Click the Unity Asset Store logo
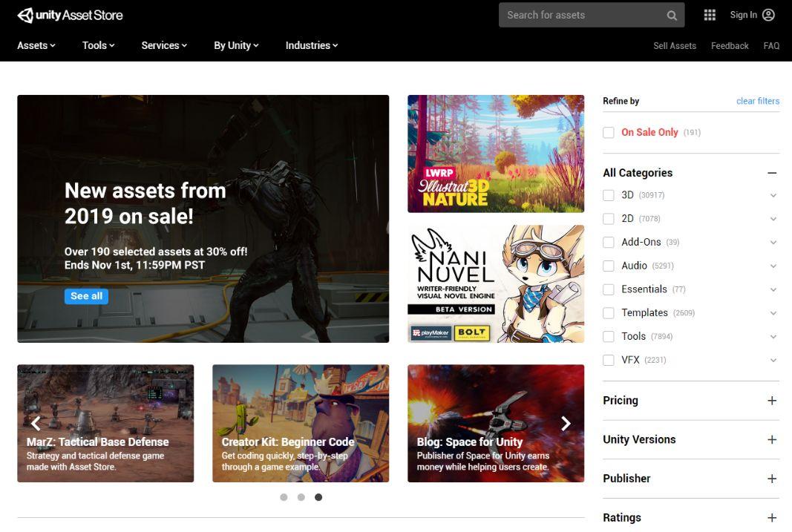The image size is (792, 532). (x=70, y=15)
